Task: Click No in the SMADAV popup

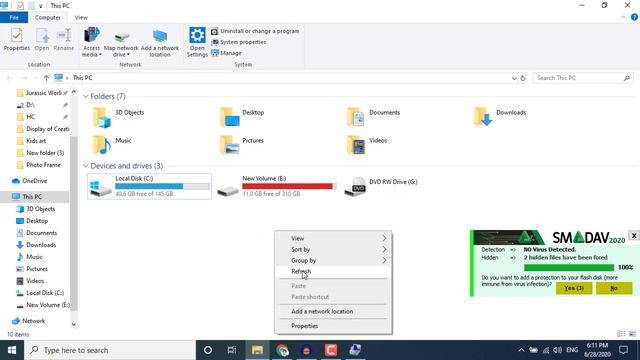Action: 614,288
